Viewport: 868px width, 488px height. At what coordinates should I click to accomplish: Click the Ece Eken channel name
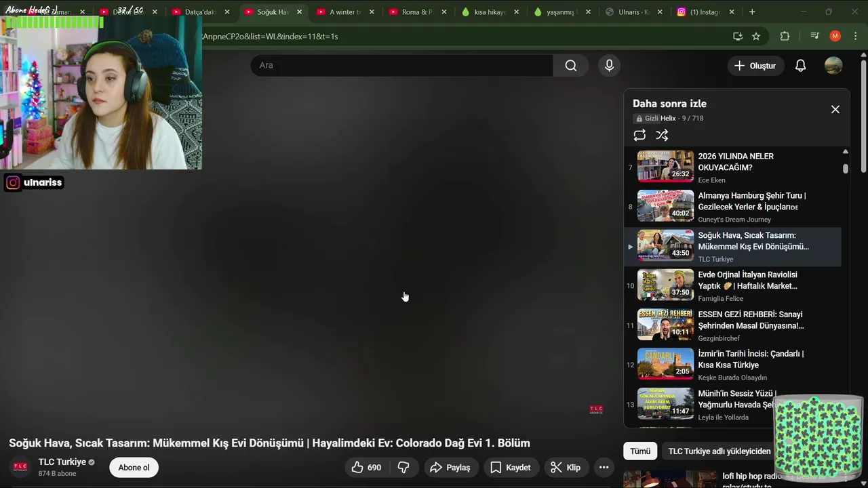tap(711, 180)
